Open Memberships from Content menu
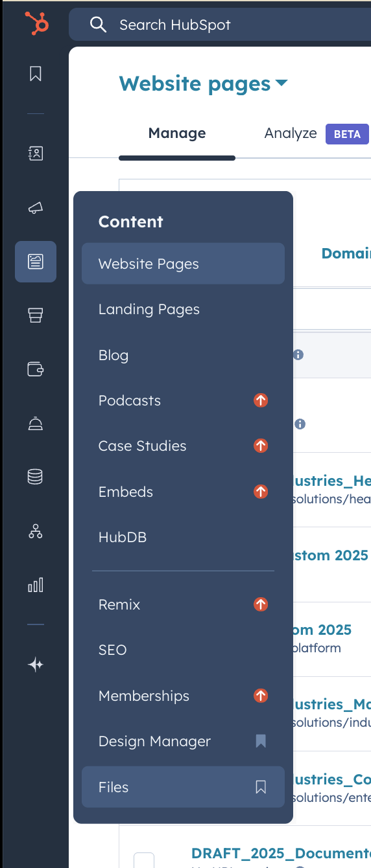The width and height of the screenshot is (371, 868). tap(183, 696)
